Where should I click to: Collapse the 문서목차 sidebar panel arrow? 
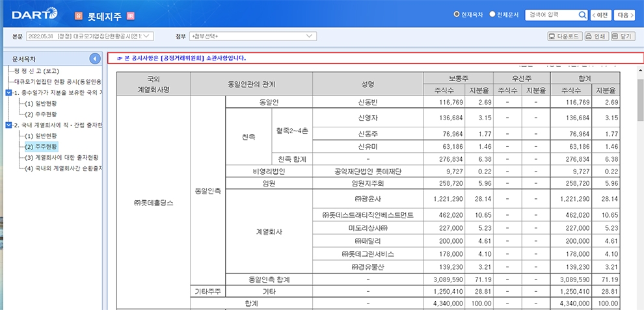95,58
